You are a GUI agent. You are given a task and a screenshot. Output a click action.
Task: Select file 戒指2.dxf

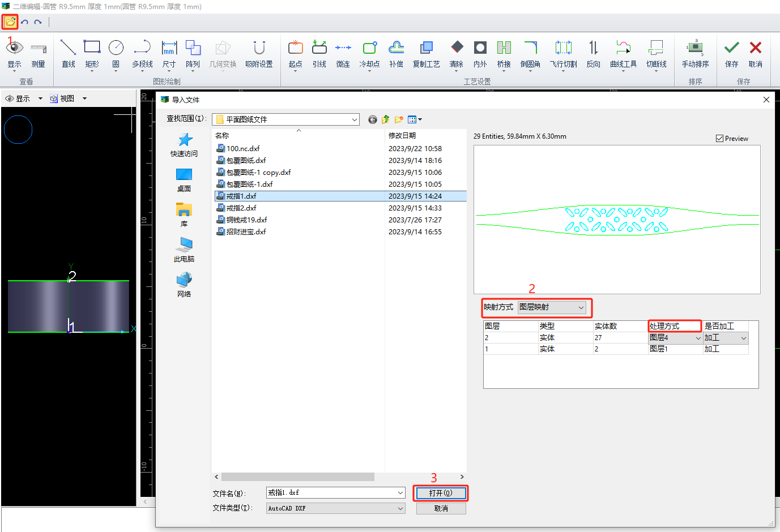tap(241, 208)
